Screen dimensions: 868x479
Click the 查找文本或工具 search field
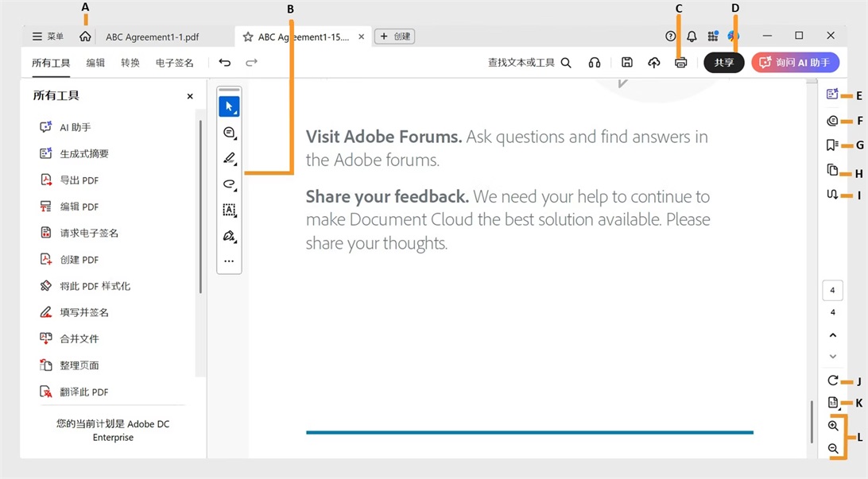[529, 63]
